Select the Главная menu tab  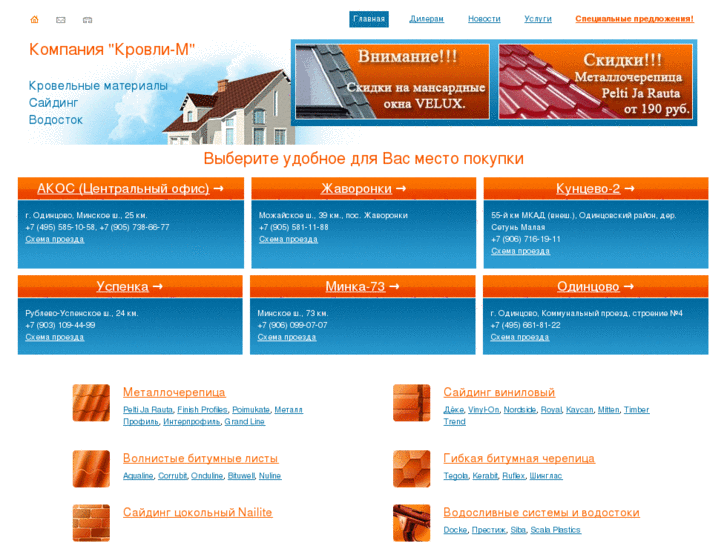pos(369,19)
